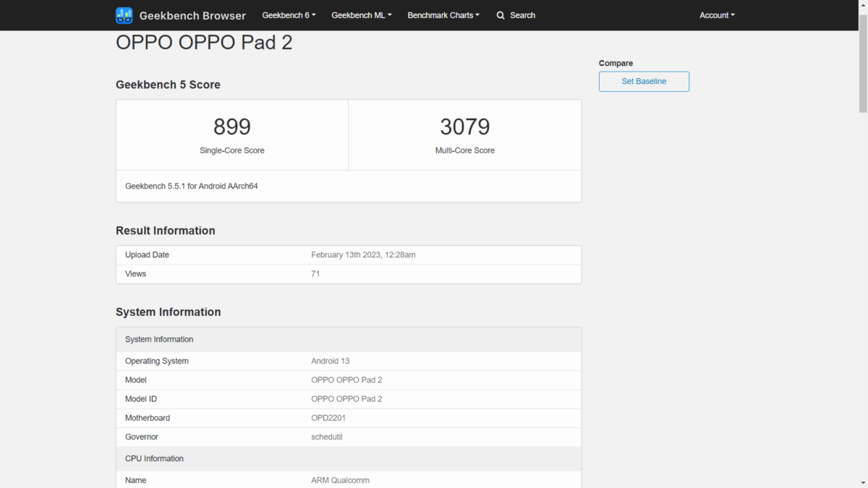
Task: Expand the Geekbench ML menu
Action: coord(362,15)
